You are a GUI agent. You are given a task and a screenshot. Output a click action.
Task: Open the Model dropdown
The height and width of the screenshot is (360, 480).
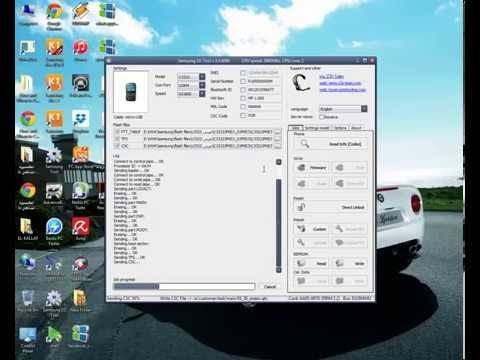[x=202, y=77]
